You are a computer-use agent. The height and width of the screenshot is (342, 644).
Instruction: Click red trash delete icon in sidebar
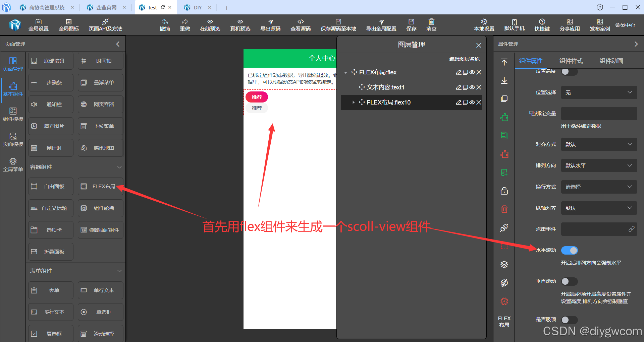click(x=504, y=209)
